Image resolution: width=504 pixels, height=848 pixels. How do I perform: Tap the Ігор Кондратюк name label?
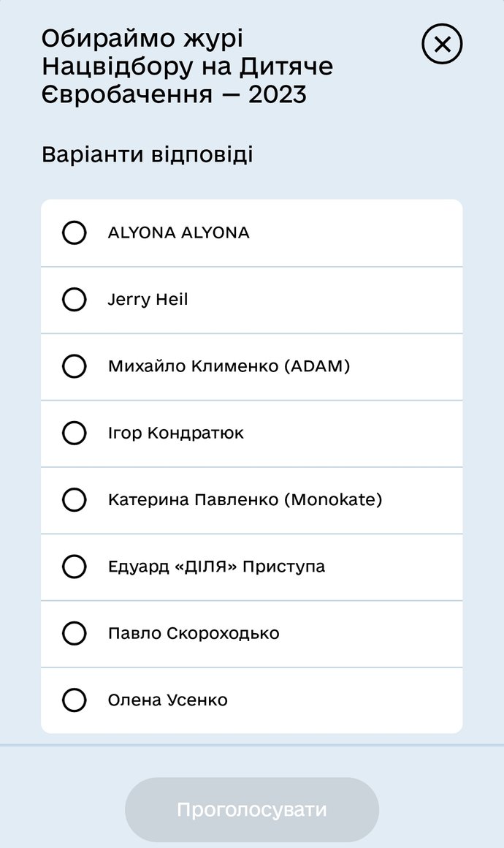click(x=175, y=433)
